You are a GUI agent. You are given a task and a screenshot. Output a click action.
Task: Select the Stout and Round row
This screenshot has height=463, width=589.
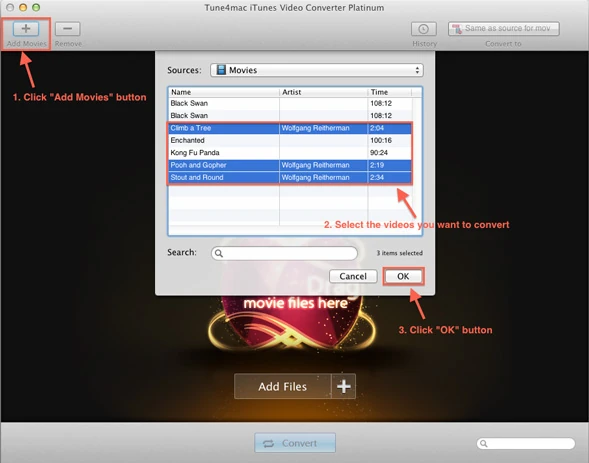click(x=290, y=178)
